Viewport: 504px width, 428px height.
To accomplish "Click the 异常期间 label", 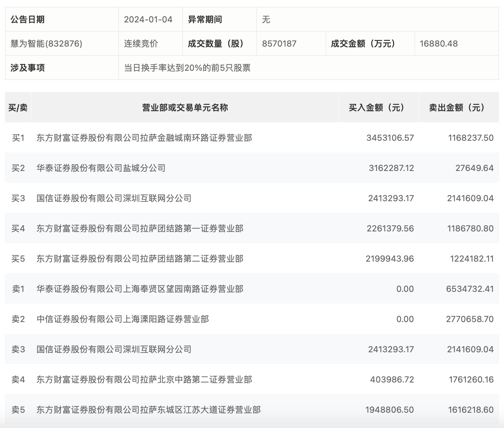I will coord(205,19).
